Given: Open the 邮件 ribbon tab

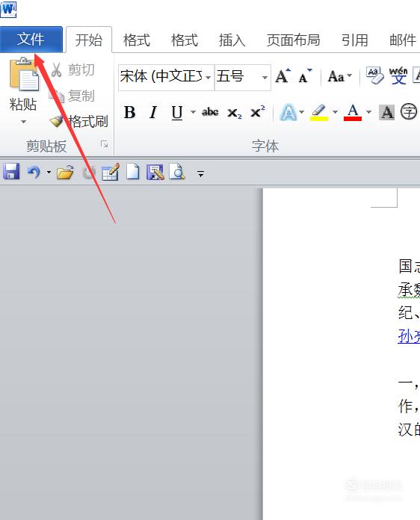Looking at the screenshot, I should (403, 40).
